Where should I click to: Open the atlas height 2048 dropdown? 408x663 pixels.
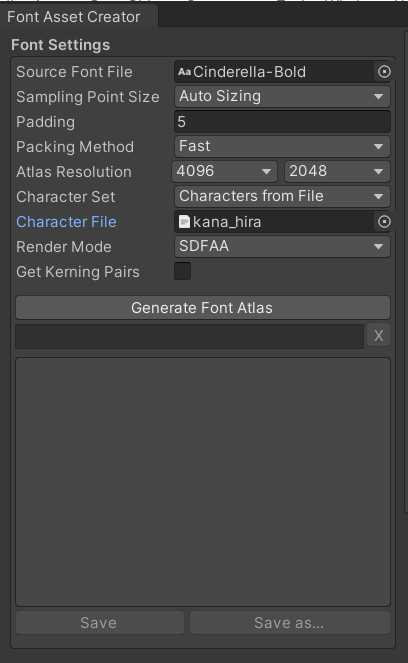pyautogui.click(x=337, y=171)
